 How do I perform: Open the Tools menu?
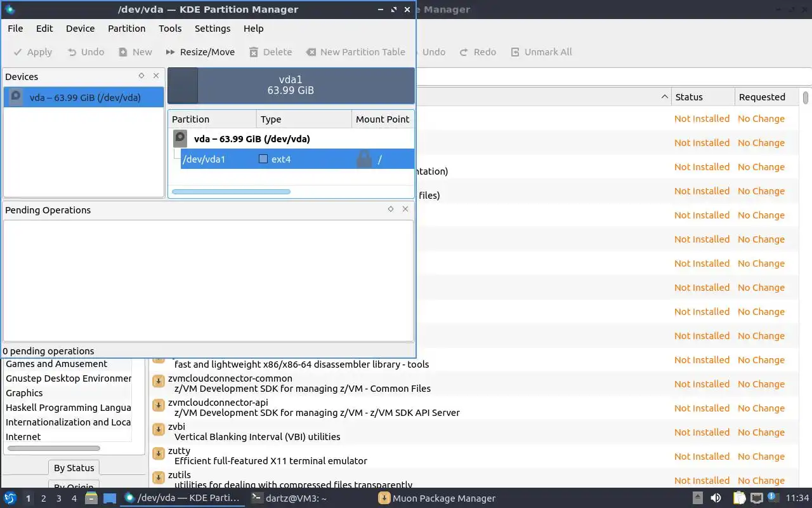coord(170,29)
